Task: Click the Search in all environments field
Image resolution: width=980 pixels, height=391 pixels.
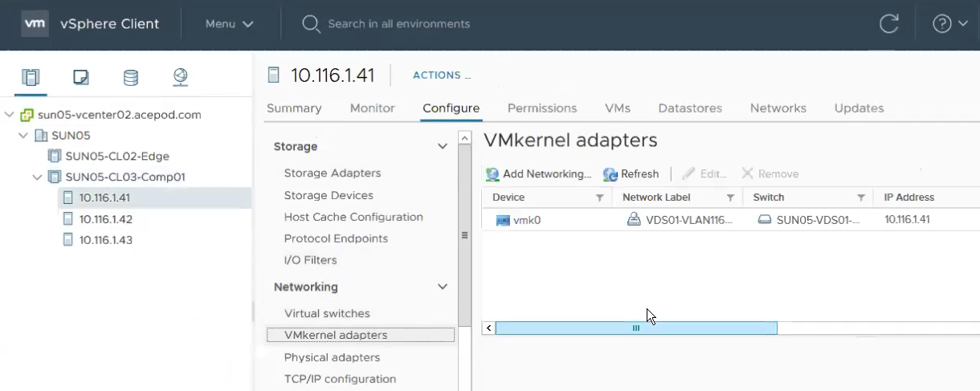Action: point(399,24)
